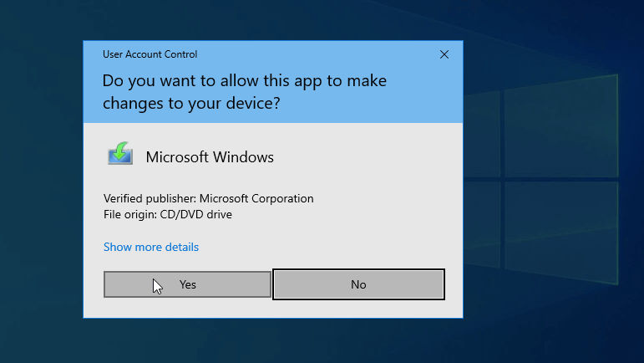Click the File origin: CD/DVD drive line
The width and height of the screenshot is (644, 363).
point(168,215)
